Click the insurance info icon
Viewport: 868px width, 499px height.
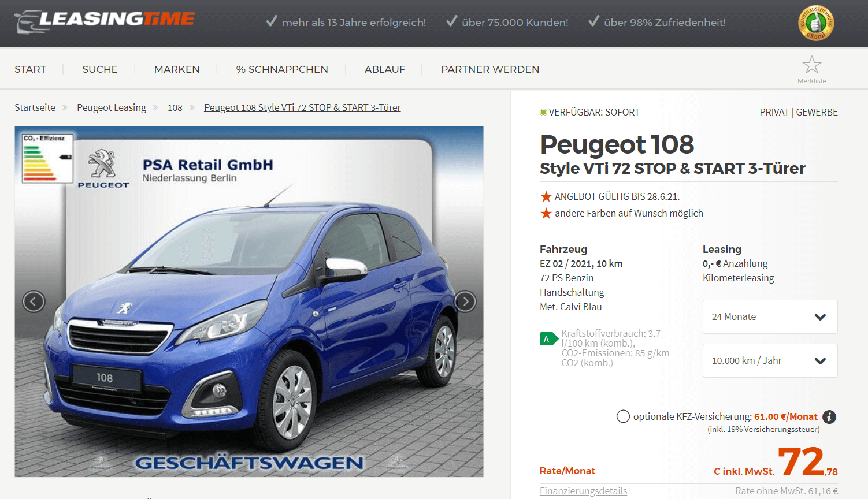[x=829, y=417]
